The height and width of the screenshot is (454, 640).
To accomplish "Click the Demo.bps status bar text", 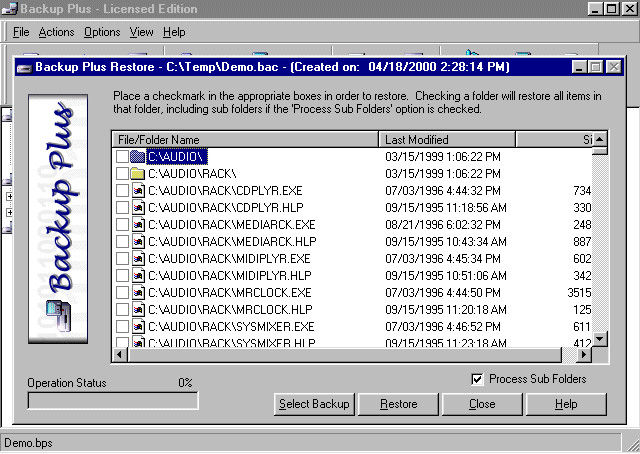I will [28, 443].
